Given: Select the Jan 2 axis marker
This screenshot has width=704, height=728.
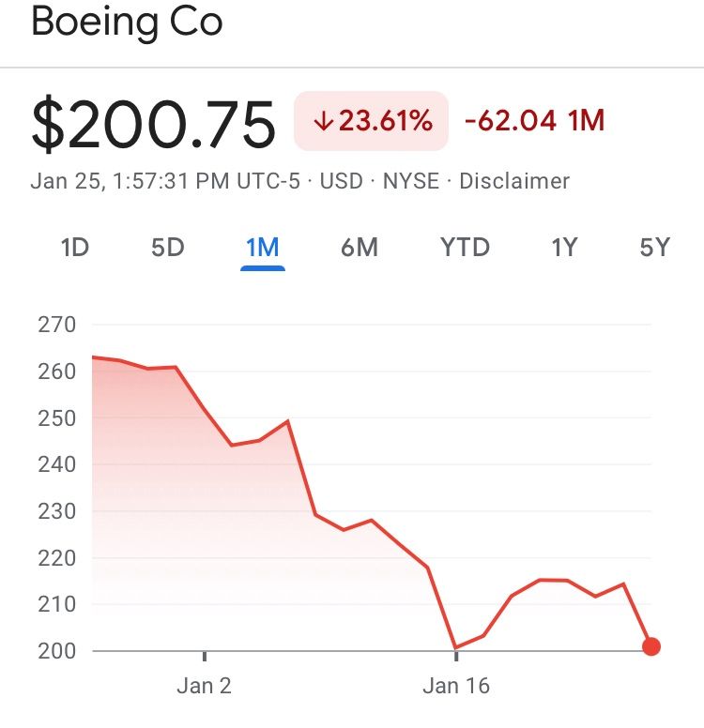Looking at the screenshot, I should click(x=204, y=686).
